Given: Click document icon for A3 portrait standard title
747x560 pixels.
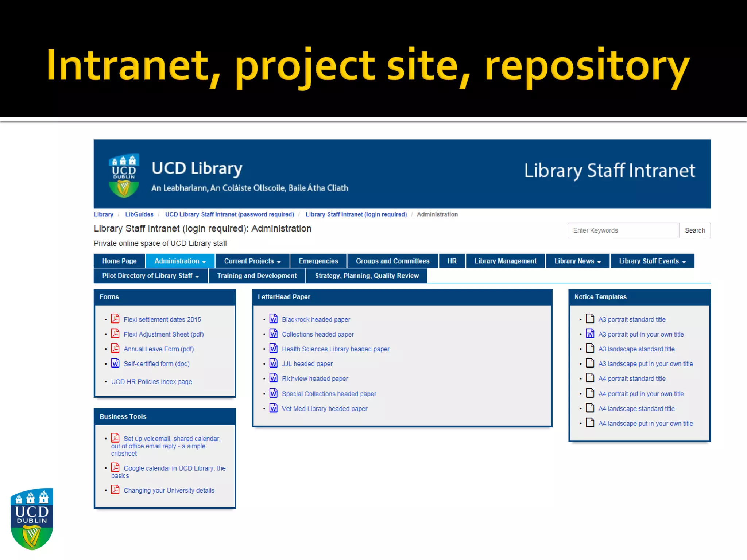Looking at the screenshot, I should pos(590,319).
